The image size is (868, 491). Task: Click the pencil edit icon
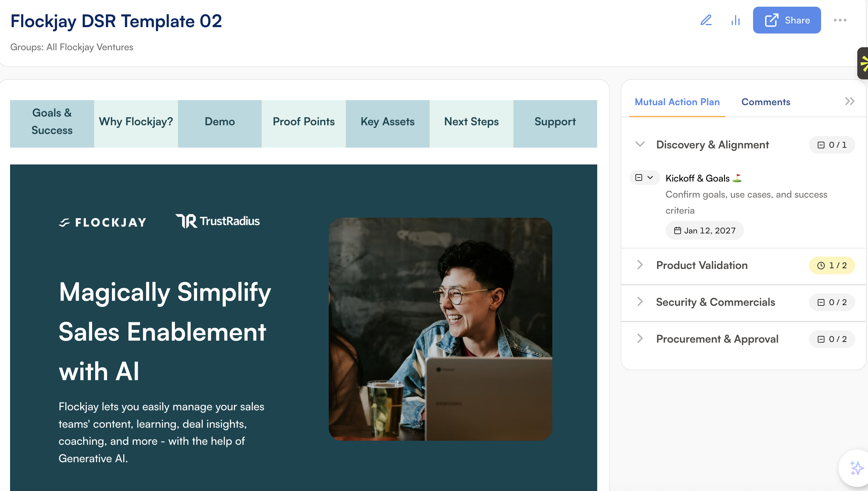click(706, 20)
